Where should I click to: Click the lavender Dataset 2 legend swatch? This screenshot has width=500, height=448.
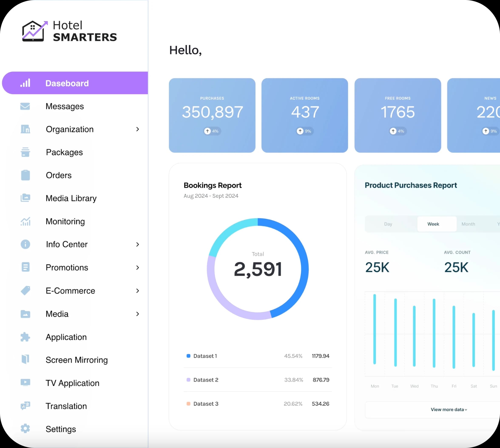click(x=188, y=380)
